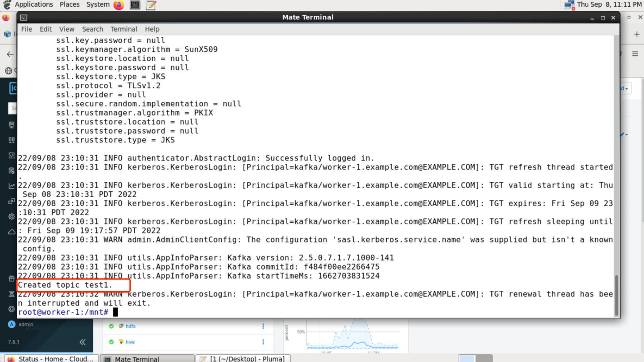This screenshot has height=362, width=644.
Task: Click the Audits clipboard icon in sidebar
Action: click(12, 171)
